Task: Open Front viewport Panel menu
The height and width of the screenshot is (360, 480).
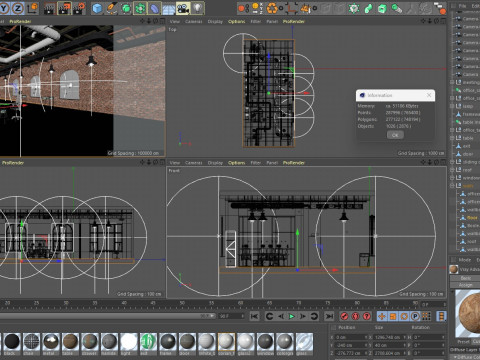Action: (x=272, y=163)
